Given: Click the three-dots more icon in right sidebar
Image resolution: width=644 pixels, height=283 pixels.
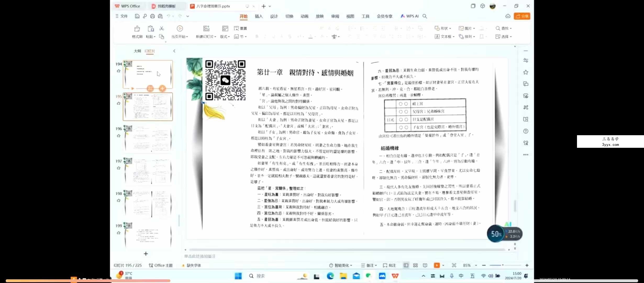Looking at the screenshot, I should (x=526, y=155).
